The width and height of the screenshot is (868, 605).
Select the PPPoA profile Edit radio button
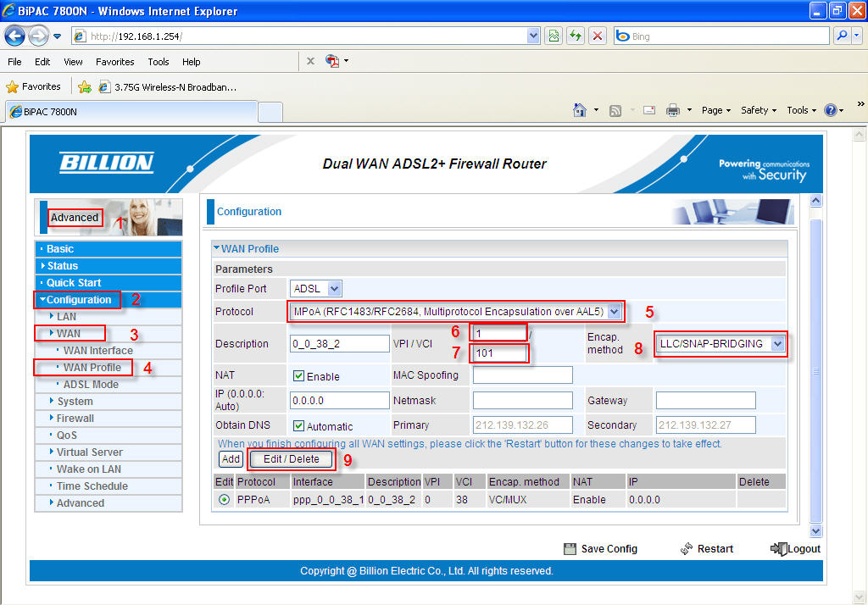224,500
